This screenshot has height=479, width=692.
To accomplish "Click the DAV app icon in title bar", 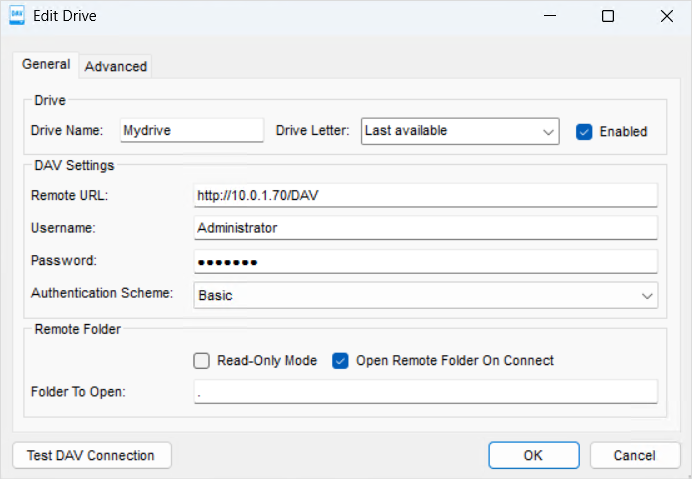I will click(17, 16).
